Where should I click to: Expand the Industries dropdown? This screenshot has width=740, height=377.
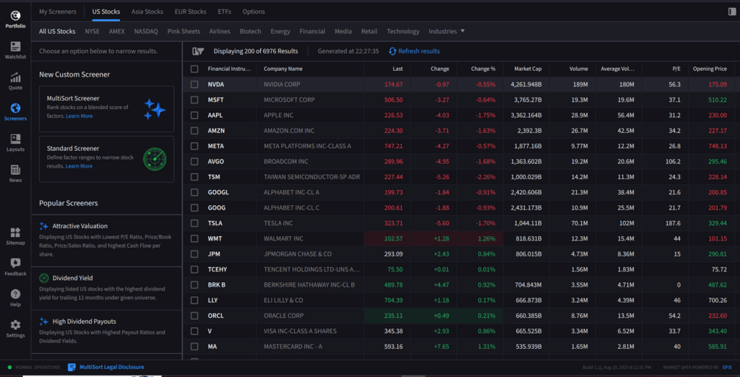[446, 31]
